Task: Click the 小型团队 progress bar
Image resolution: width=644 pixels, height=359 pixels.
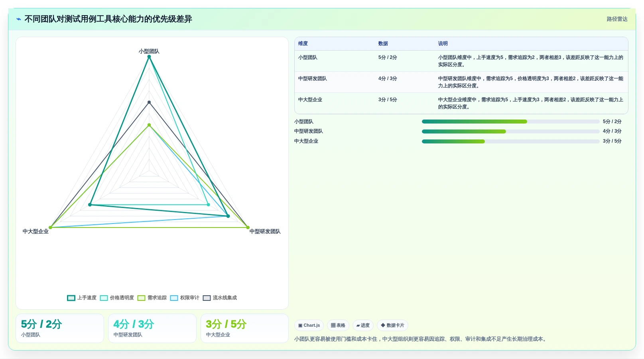Action: [510, 122]
